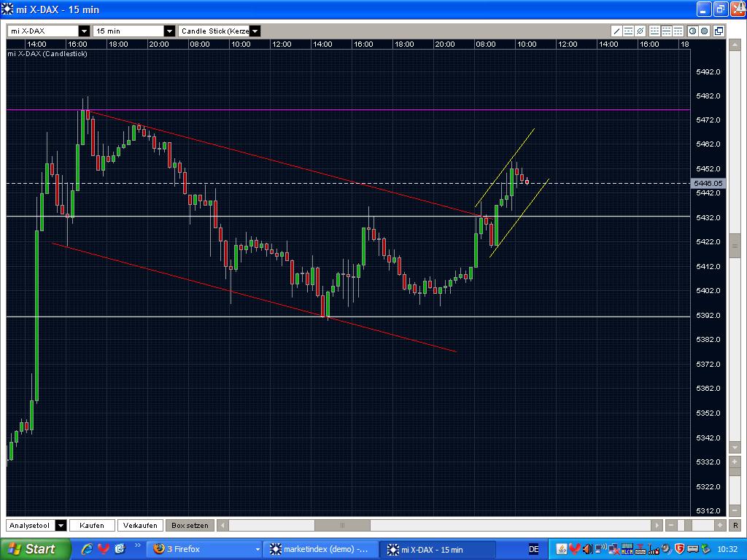Switch to marketindex (demo) taskbar window
This screenshot has width=747, height=560.
tap(321, 549)
